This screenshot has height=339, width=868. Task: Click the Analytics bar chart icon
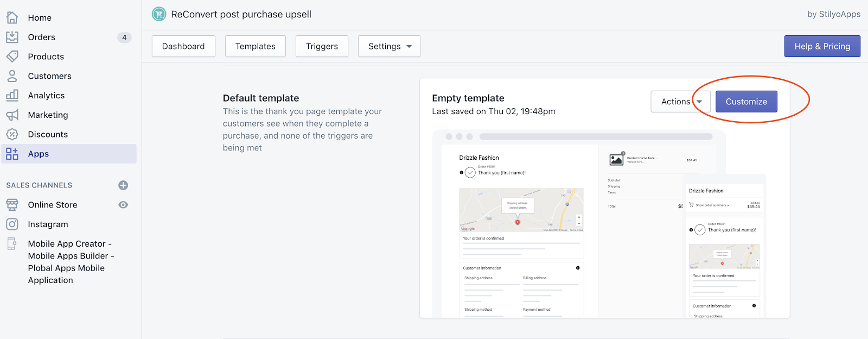tap(12, 95)
